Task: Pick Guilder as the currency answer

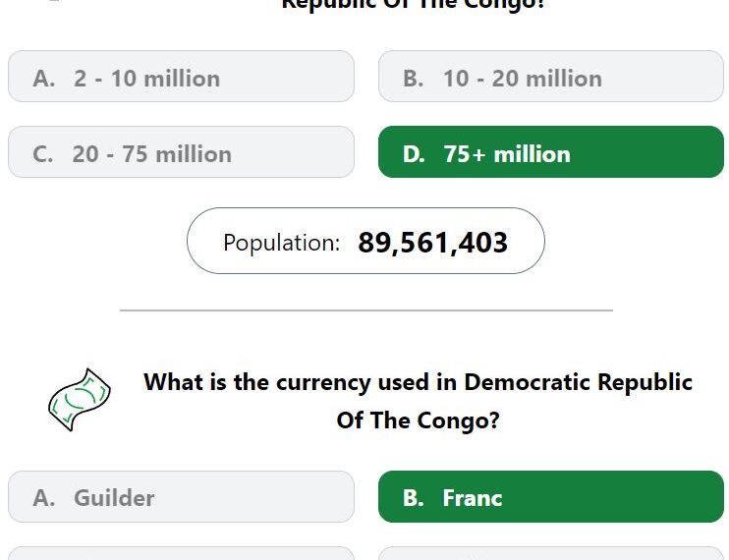Action: click(x=181, y=497)
